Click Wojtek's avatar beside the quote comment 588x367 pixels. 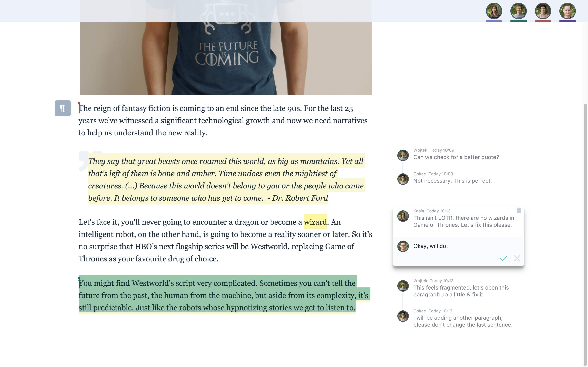coord(403,155)
